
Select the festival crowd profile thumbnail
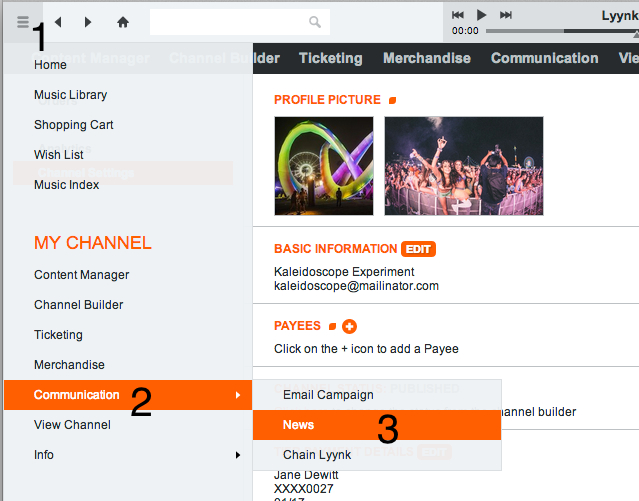(x=464, y=166)
